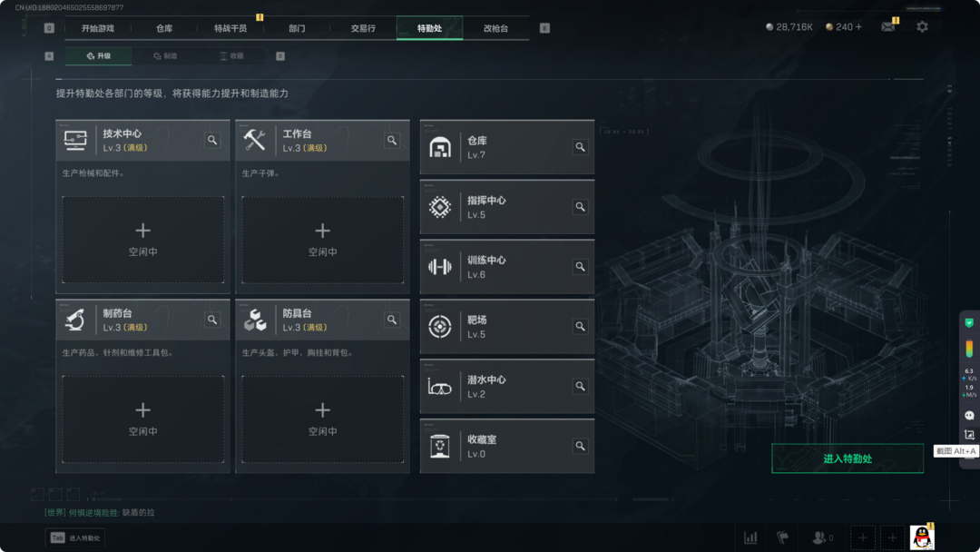Open QQ penguin icon at bottom right
Screen dimensions: 980x552
pos(922,537)
